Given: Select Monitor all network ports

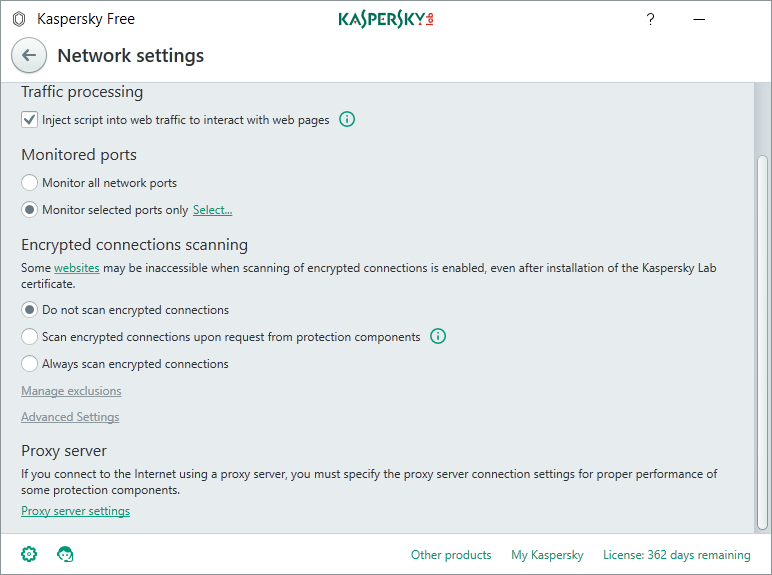Looking at the screenshot, I should click(x=29, y=183).
